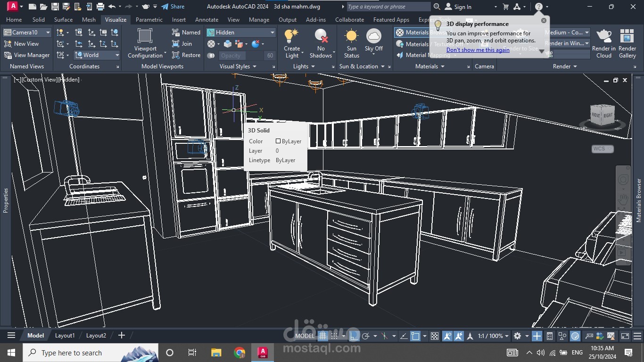Image resolution: width=644 pixels, height=362 pixels.
Task: Click the Render Gallery icon
Action: point(627,37)
